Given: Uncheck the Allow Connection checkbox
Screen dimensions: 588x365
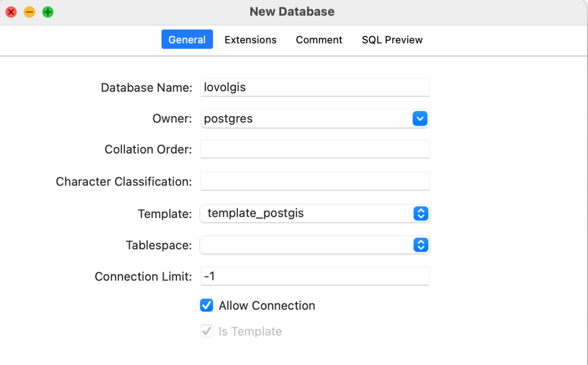Looking at the screenshot, I should click(207, 305).
